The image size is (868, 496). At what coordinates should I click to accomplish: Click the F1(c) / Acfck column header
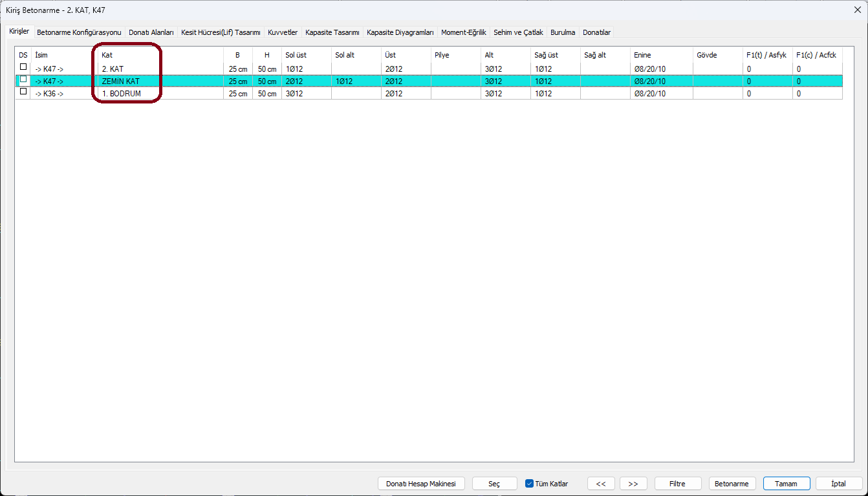(x=818, y=55)
